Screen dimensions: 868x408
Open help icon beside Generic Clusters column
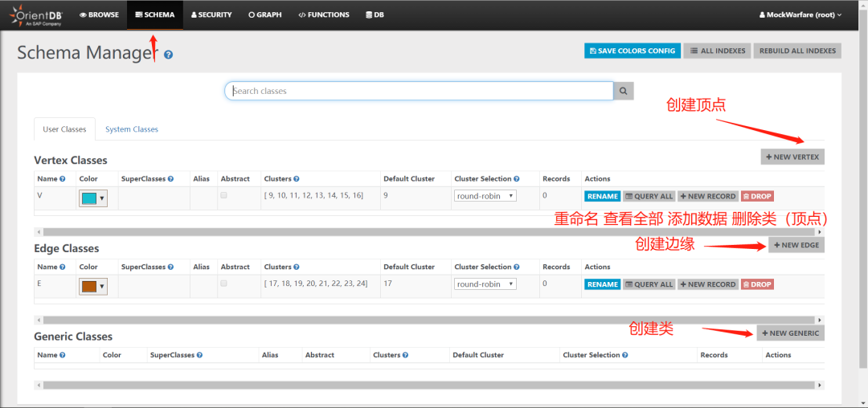pyautogui.click(x=406, y=355)
